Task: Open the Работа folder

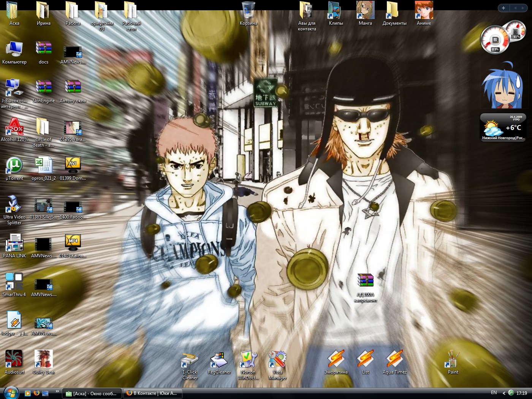Action: coord(73,11)
